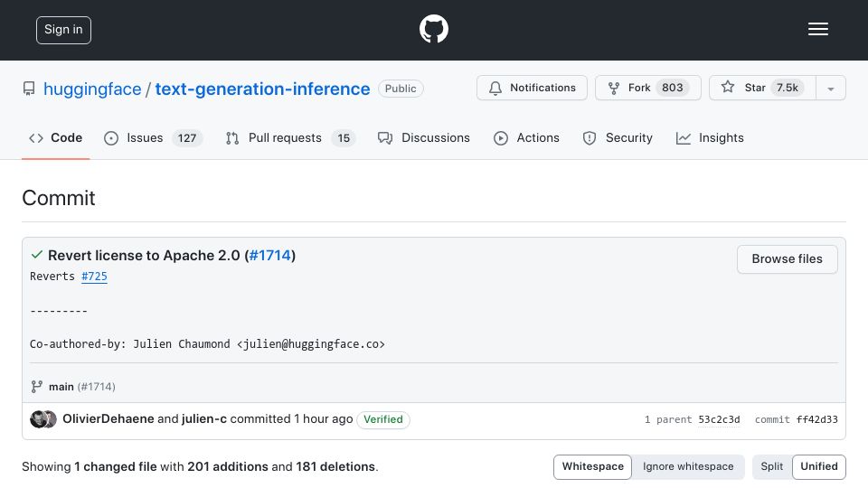Open the Issues tab
Viewport: 868px width, 488px height.
(x=154, y=137)
